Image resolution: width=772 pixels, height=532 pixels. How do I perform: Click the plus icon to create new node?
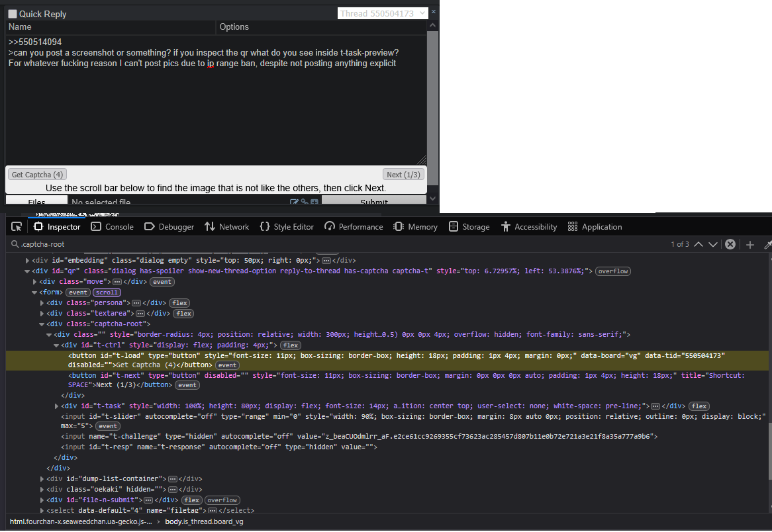pos(750,245)
